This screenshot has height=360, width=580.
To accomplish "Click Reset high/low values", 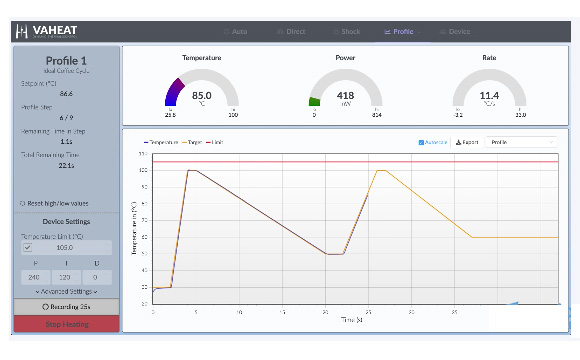I will pos(54,203).
